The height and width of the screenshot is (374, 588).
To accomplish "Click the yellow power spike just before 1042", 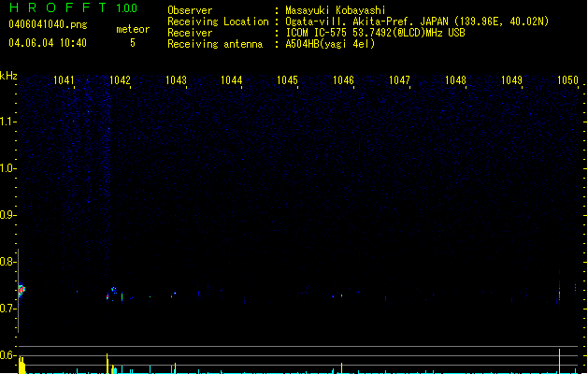I will tap(108, 364).
